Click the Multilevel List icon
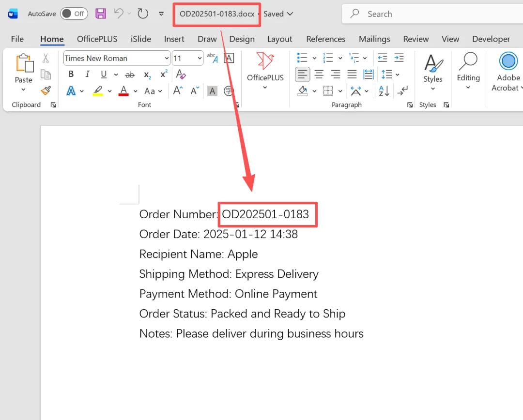The width and height of the screenshot is (523, 420). click(x=354, y=58)
